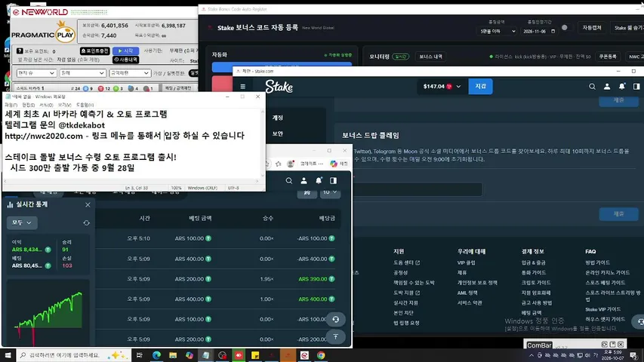Screen dimensions: 644x362
Task: Click the question mark icon beside 보유 포인트
Action: (20, 51)
